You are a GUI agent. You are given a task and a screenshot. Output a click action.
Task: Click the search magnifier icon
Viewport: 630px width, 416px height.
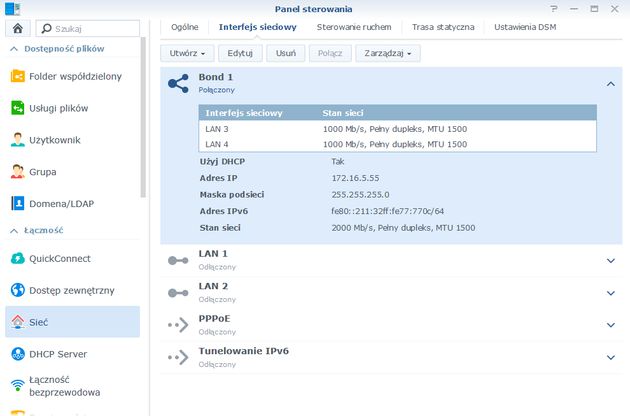point(47,29)
